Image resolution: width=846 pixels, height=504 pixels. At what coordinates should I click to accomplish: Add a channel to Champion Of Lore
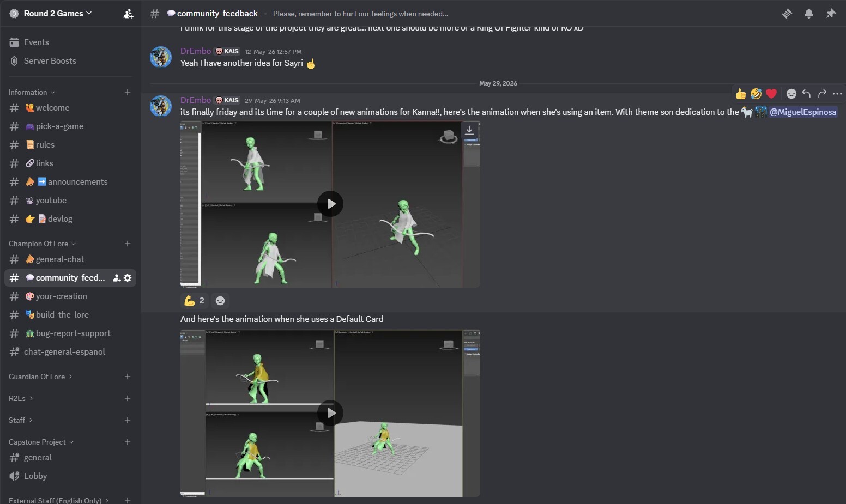tap(128, 244)
